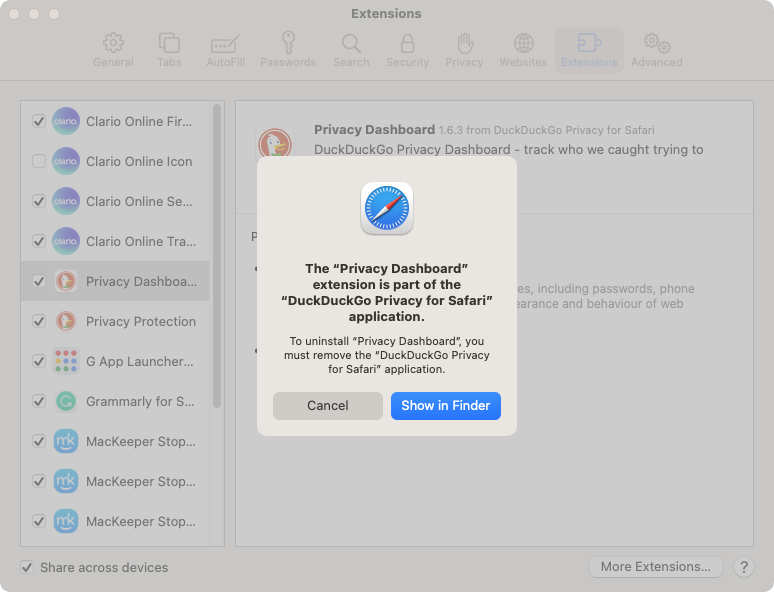Disable Clario Online Fir... extension checkbox
This screenshot has height=592, width=774.
pyautogui.click(x=39, y=121)
